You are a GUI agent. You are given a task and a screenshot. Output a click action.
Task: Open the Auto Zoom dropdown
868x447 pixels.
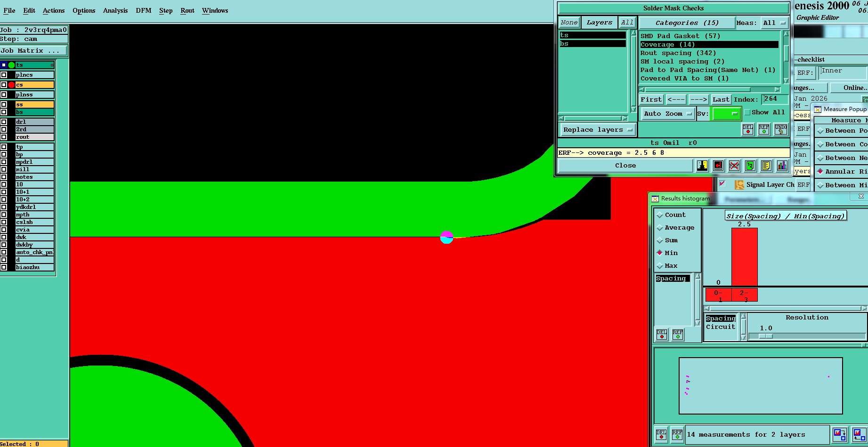coord(667,113)
